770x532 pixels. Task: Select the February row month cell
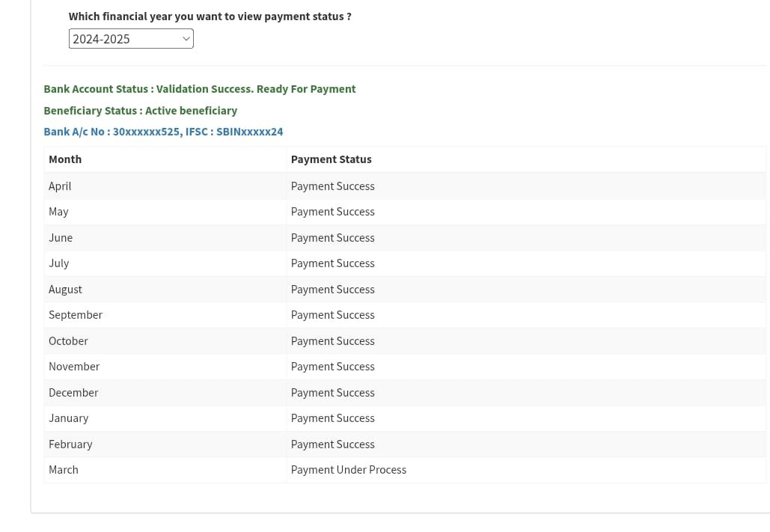(x=70, y=444)
